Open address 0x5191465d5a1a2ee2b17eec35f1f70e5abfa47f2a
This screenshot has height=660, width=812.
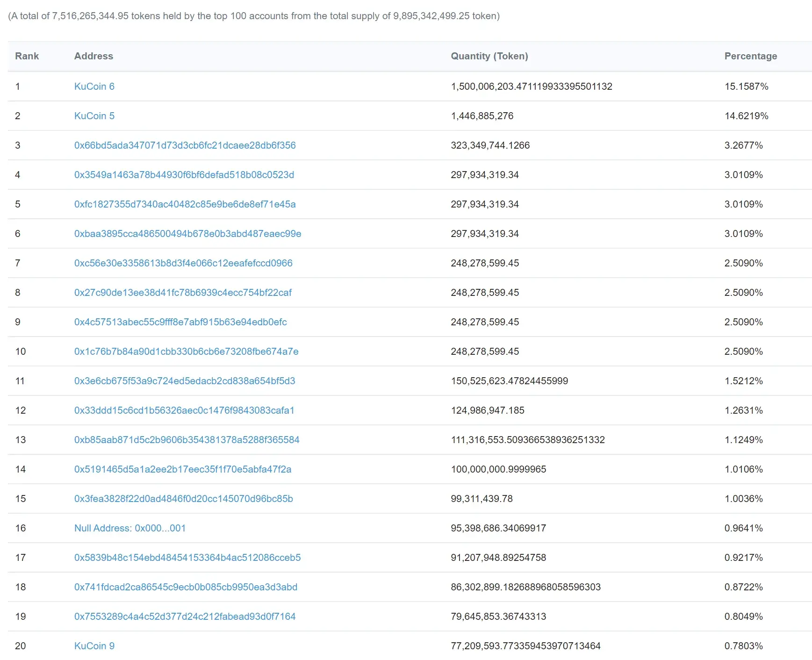point(183,469)
